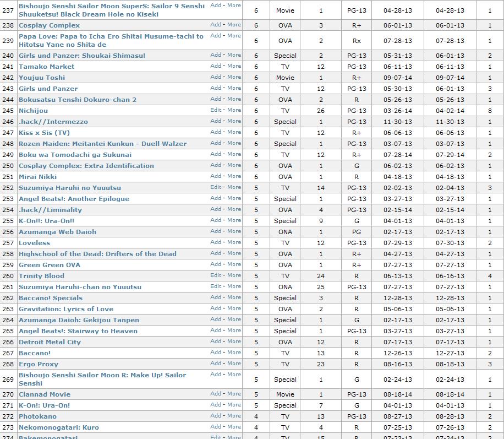Select the ONA type cell for Azumanga Web Daioh
504x439 pixels.
[285, 232]
